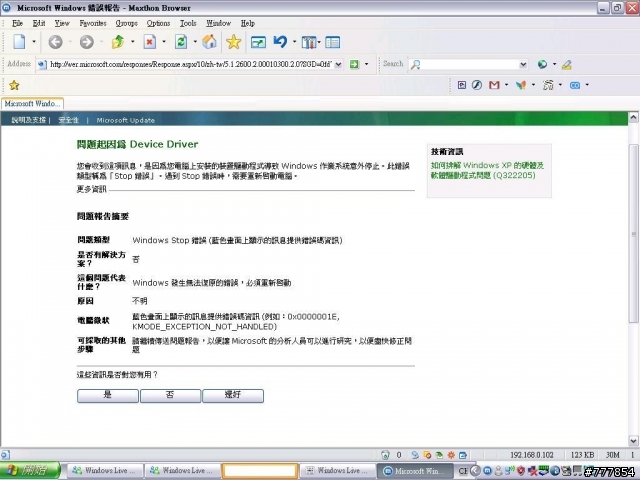This screenshot has width=640, height=480.
Task: Open the search engine globe dropdown arrow
Action: 554,64
